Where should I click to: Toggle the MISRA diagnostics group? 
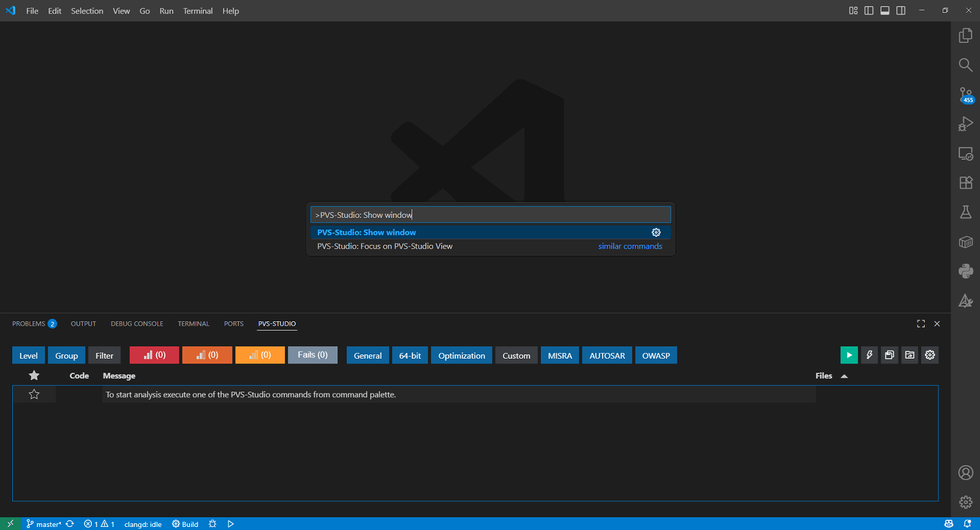(560, 356)
